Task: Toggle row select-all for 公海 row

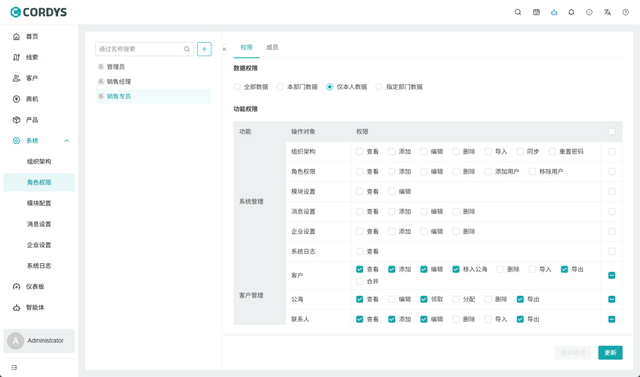Action: tap(611, 299)
